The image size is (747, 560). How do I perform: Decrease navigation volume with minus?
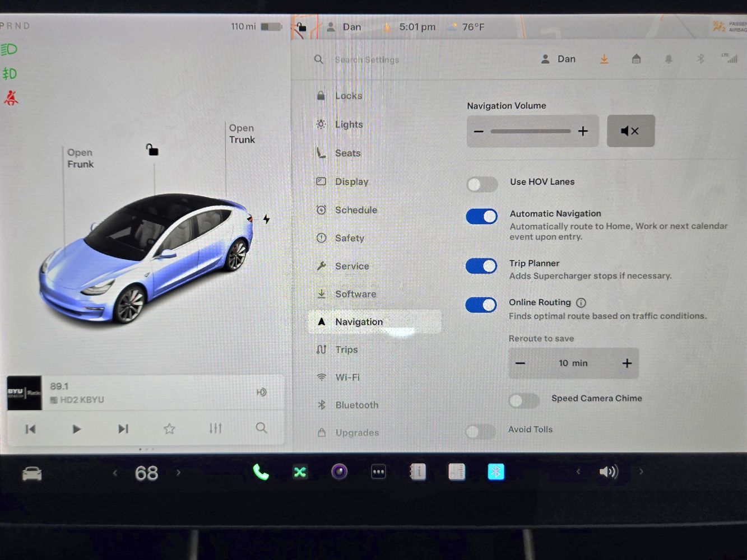479,131
